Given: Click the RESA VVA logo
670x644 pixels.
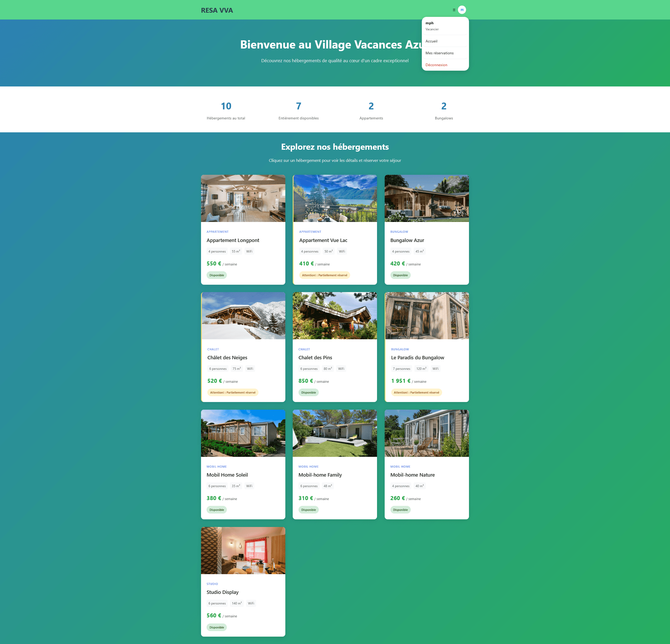Looking at the screenshot, I should pos(217,10).
